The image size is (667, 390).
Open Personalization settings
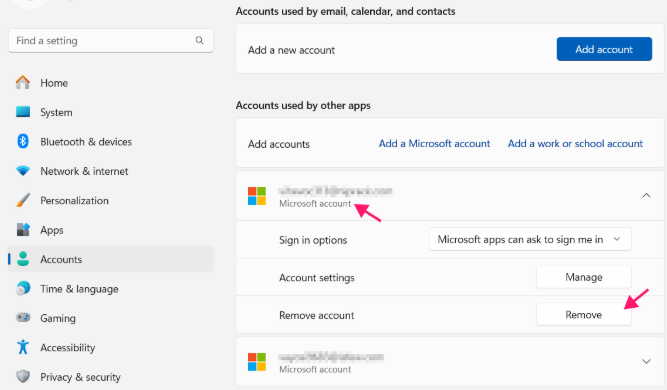[x=111, y=200]
